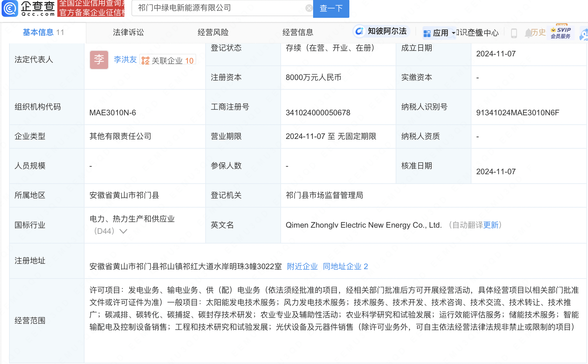Click the 企查查 QCC logo
Screen dimensions: 588x364
[28, 8]
